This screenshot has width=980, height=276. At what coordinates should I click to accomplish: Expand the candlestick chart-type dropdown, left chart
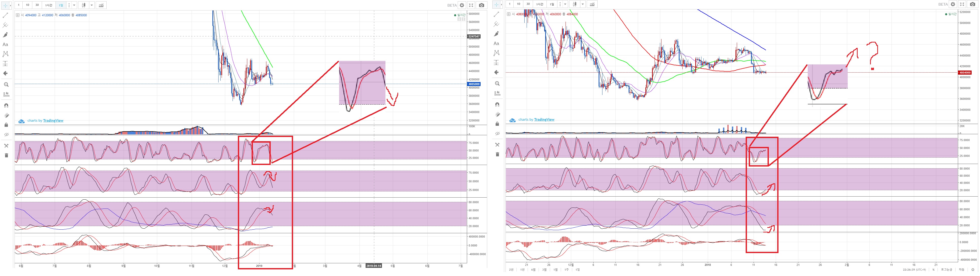click(92, 5)
